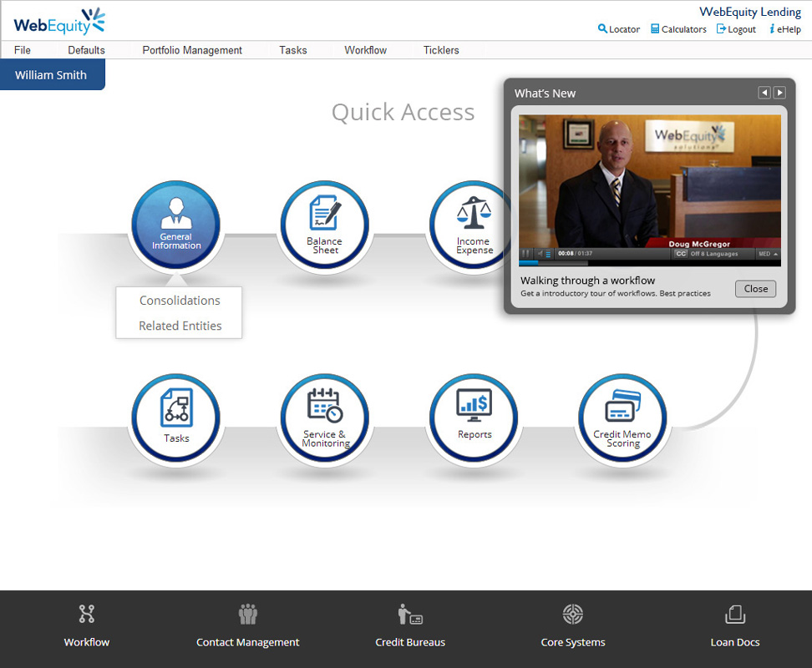The image size is (812, 668).
Task: Open Credit Bureaus in bottom bar
Action: tap(410, 627)
